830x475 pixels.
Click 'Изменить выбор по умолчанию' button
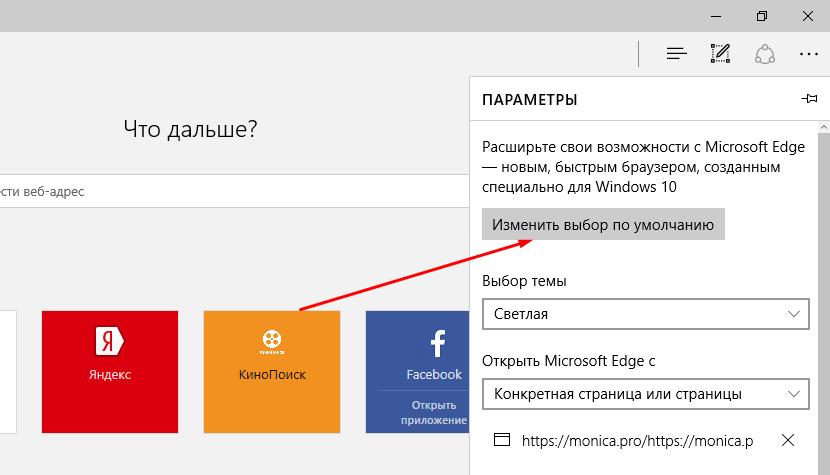(603, 225)
